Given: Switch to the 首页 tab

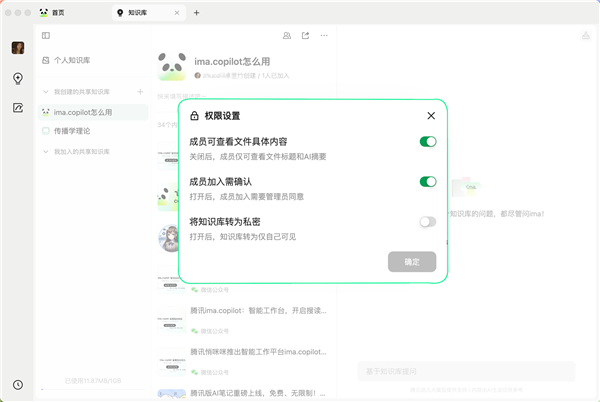Looking at the screenshot, I should click(59, 13).
